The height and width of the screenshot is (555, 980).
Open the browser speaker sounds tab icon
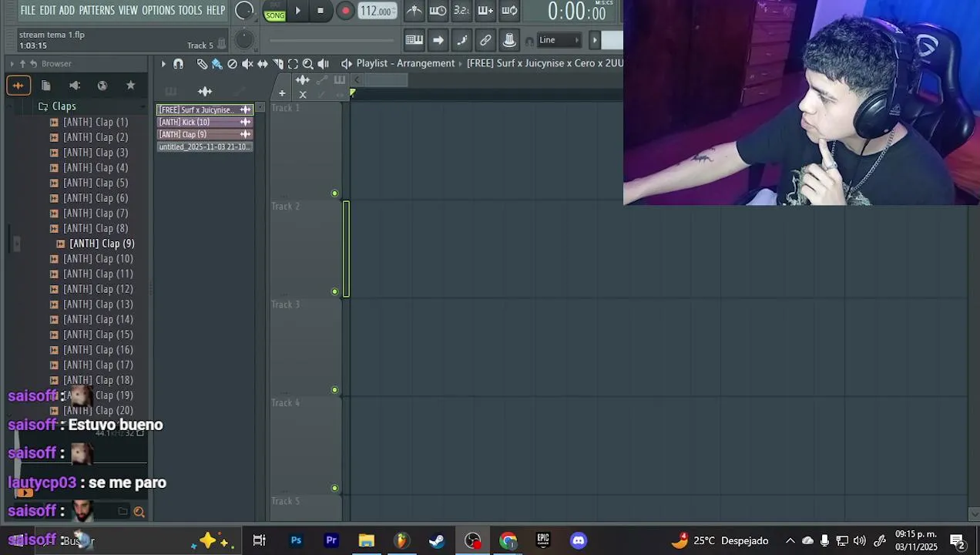pos(74,86)
